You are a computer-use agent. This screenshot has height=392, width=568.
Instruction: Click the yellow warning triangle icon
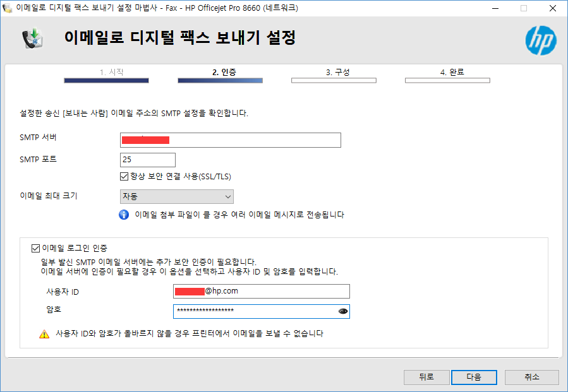click(x=44, y=334)
